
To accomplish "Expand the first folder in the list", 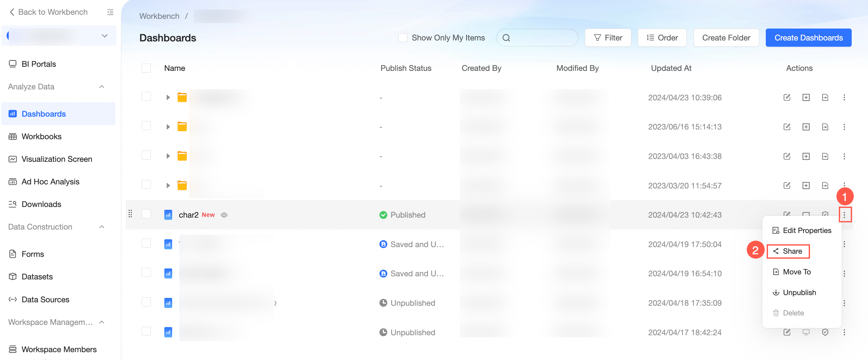I will coord(168,98).
